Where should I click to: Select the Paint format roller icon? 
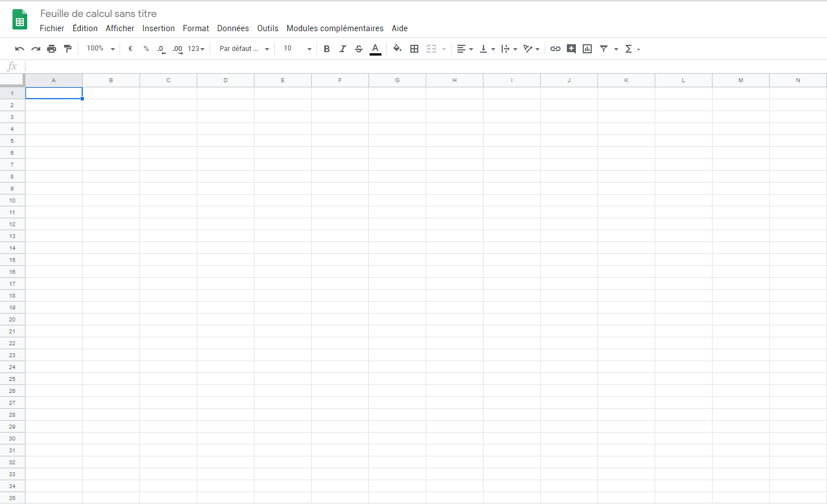68,49
